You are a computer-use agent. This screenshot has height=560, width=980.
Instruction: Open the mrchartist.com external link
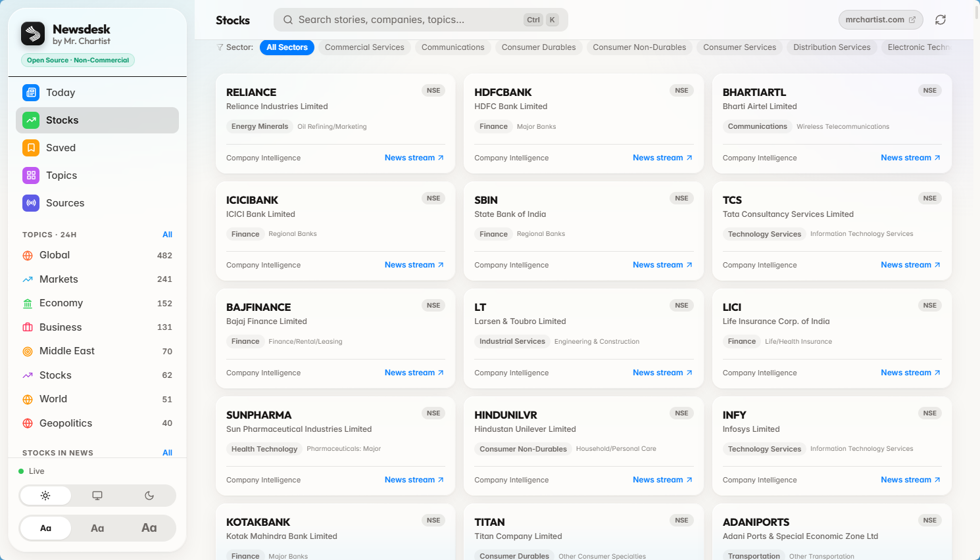pos(881,20)
